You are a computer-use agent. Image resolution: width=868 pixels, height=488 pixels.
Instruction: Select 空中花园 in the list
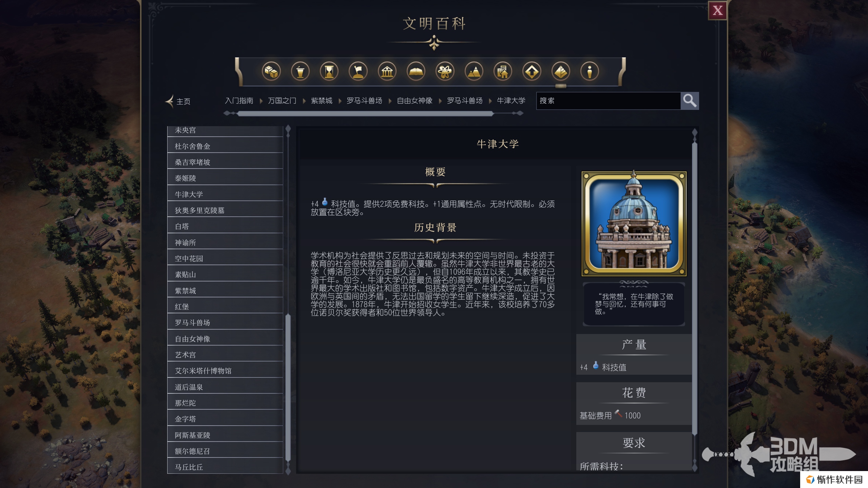click(x=225, y=257)
